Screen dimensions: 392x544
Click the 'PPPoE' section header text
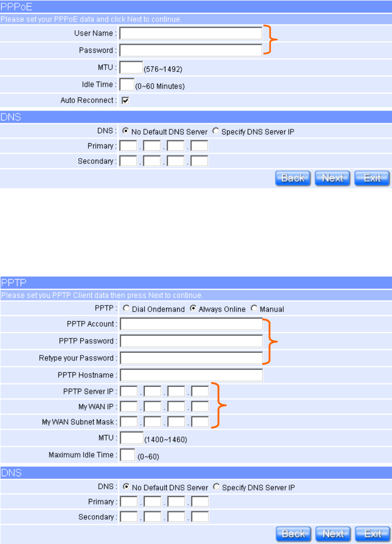tap(16, 6)
